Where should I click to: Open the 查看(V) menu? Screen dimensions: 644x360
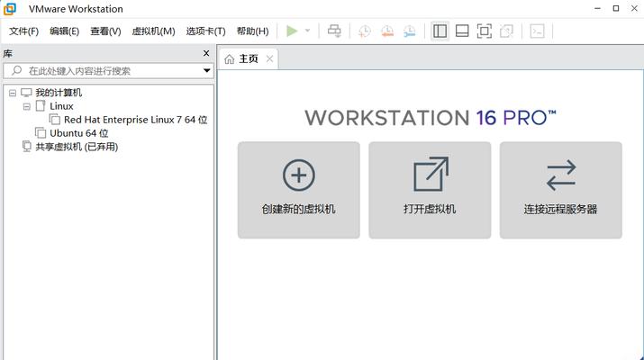click(x=105, y=31)
